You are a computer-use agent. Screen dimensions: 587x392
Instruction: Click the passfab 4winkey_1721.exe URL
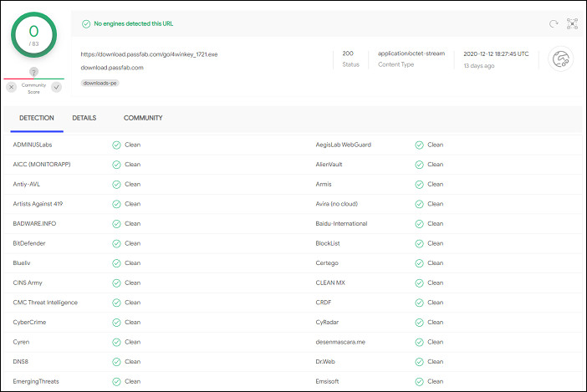point(149,54)
